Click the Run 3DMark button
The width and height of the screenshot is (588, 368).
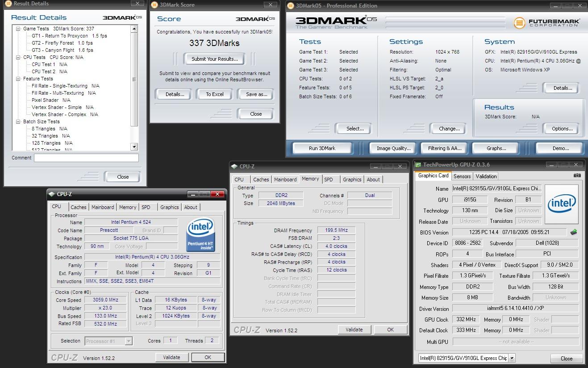click(x=322, y=148)
